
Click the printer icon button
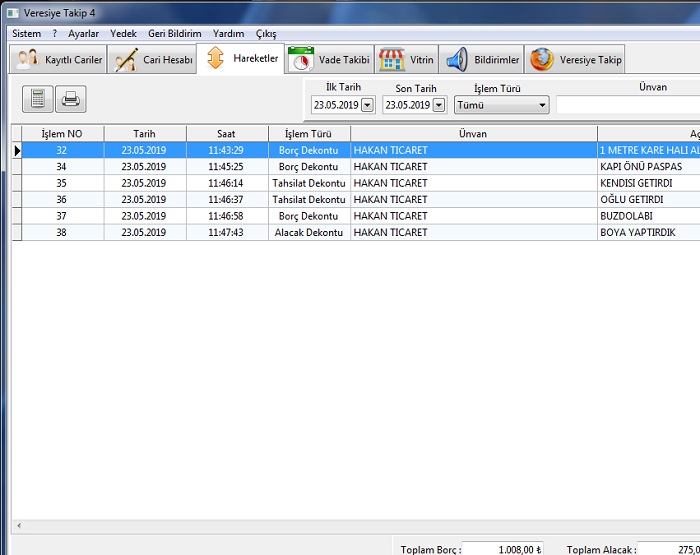[x=71, y=99]
